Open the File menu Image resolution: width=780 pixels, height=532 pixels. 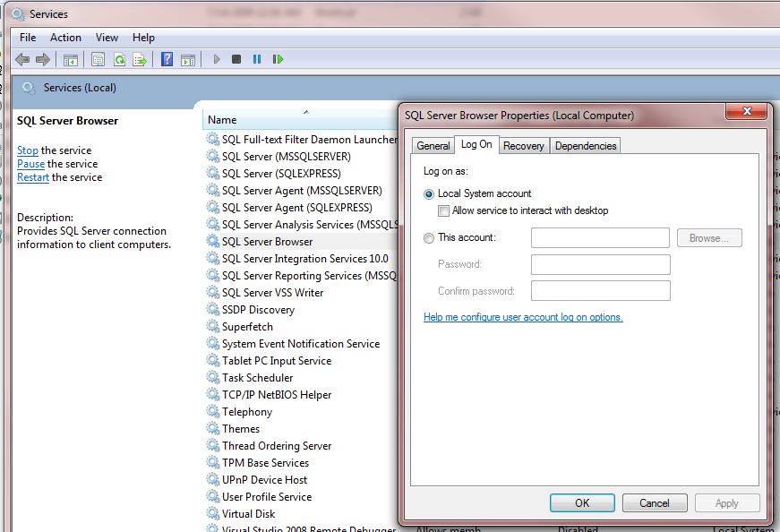28,38
